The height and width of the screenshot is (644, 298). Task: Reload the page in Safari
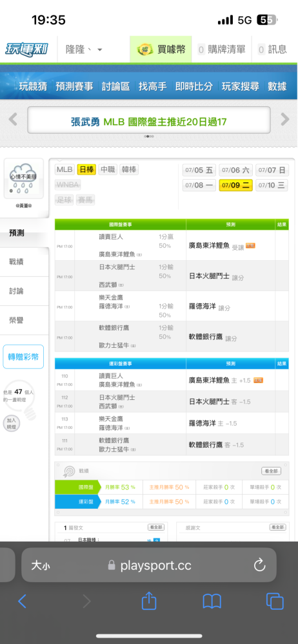(x=260, y=565)
